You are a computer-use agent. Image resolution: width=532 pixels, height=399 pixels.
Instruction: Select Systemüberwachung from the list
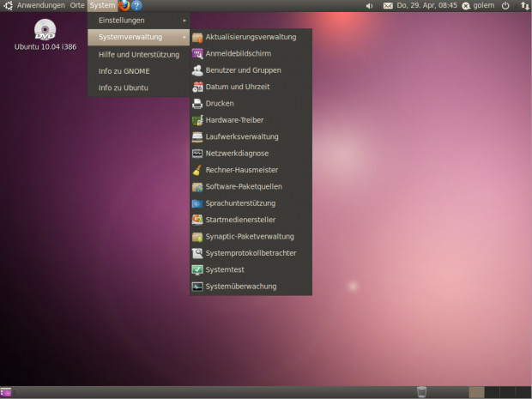click(240, 287)
